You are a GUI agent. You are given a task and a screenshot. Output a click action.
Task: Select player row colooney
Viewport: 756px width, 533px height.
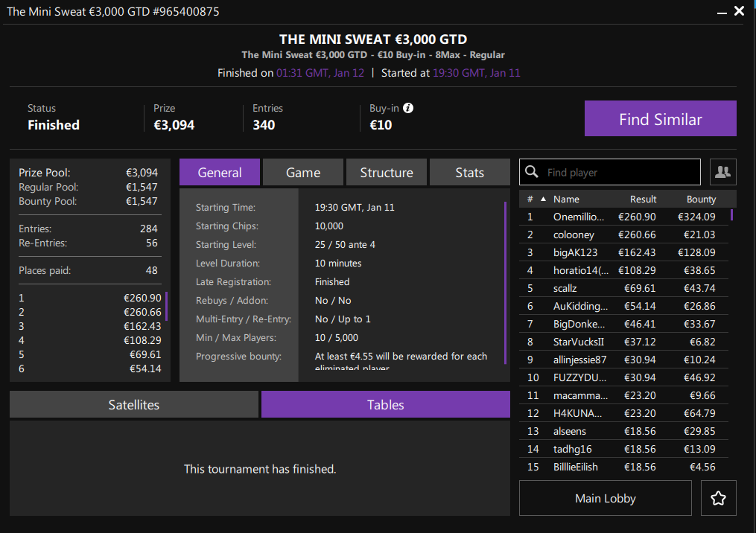pos(623,234)
